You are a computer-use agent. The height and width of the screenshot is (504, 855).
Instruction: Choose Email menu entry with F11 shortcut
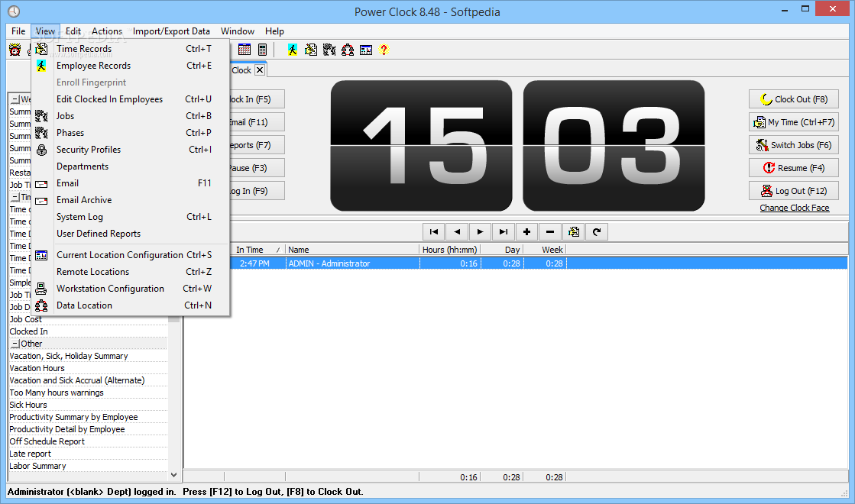point(131,183)
